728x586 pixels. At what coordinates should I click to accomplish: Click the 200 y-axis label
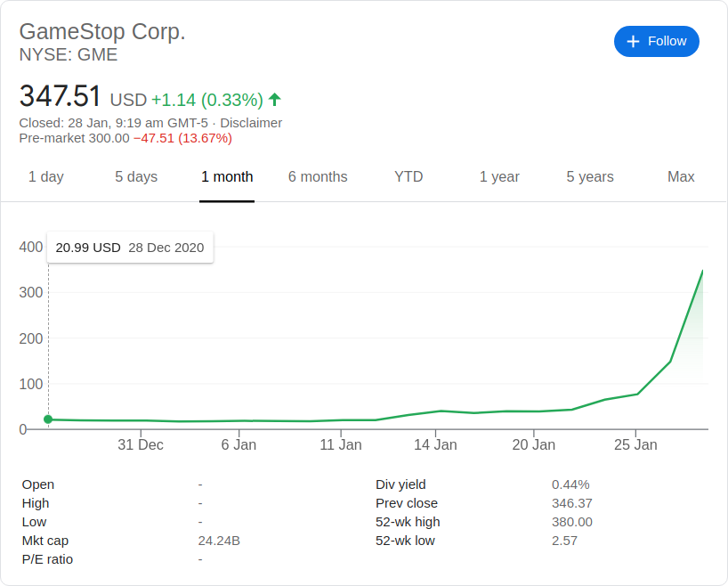tap(31, 338)
